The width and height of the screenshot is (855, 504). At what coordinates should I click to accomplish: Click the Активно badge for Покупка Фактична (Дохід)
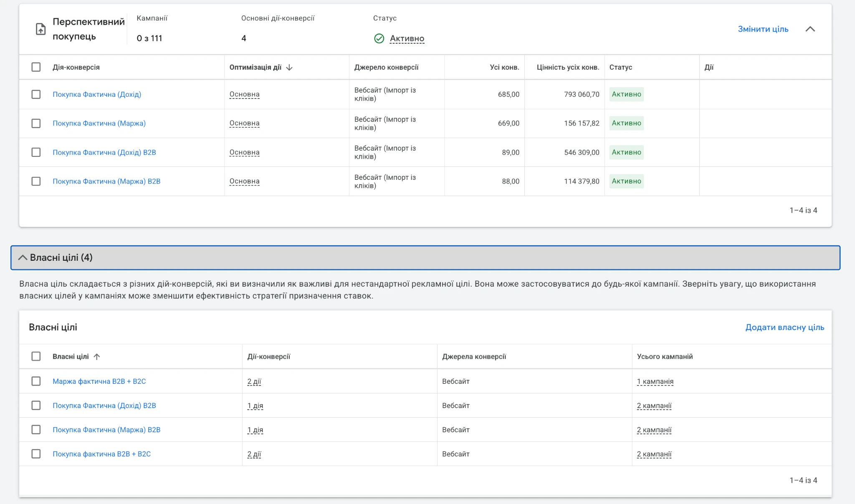click(x=626, y=94)
